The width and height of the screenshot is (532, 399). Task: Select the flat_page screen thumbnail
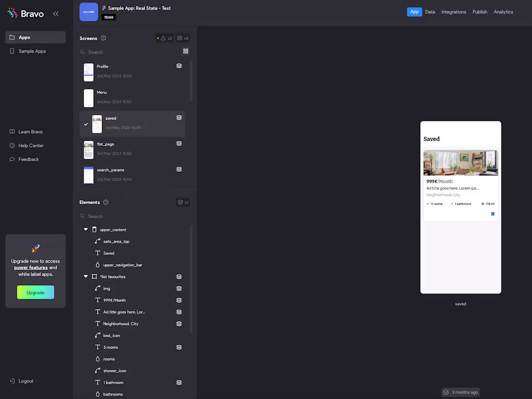pyautogui.click(x=89, y=150)
